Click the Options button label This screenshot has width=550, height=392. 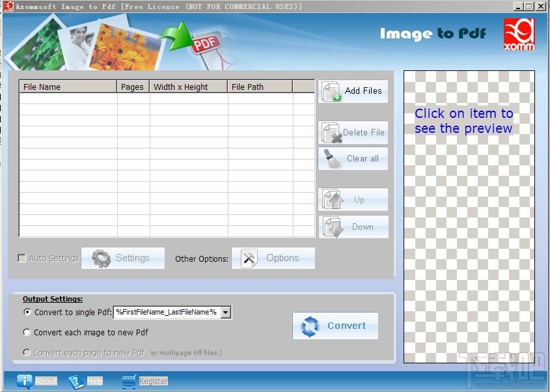[282, 258]
